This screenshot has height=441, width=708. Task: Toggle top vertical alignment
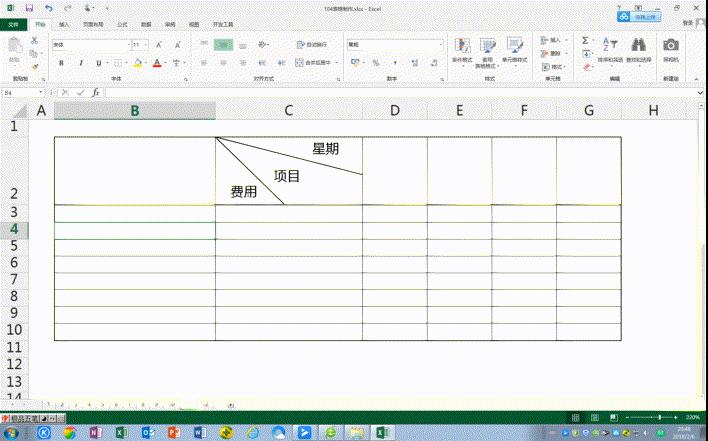(x=204, y=44)
